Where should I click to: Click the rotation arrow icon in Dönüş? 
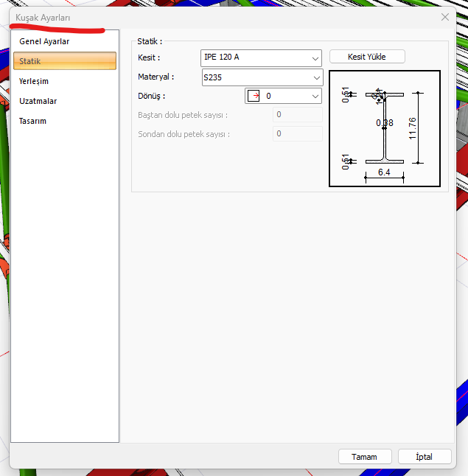click(254, 96)
